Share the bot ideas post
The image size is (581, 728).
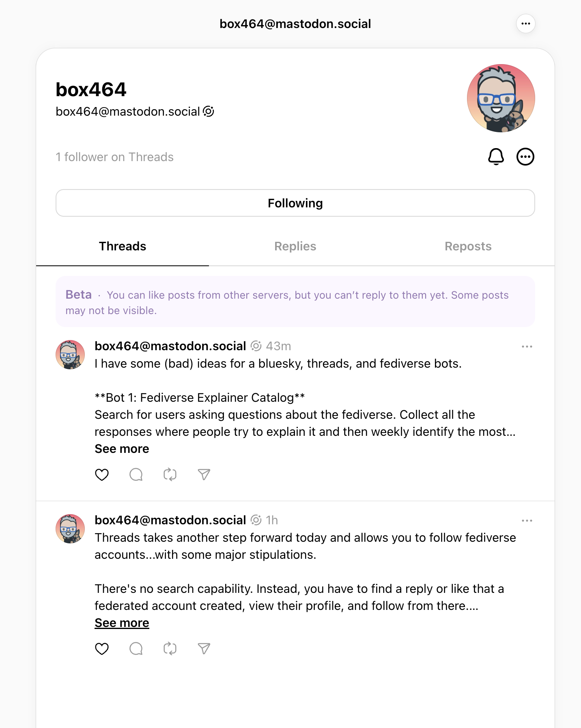[204, 474]
